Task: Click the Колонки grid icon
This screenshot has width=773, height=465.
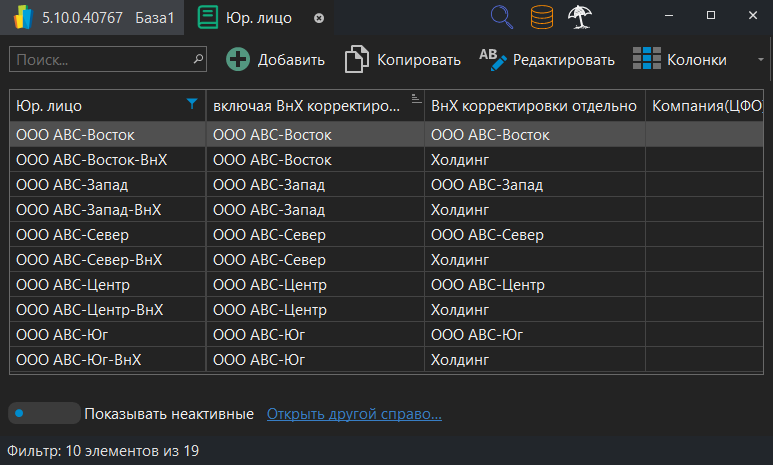Action: (x=646, y=58)
